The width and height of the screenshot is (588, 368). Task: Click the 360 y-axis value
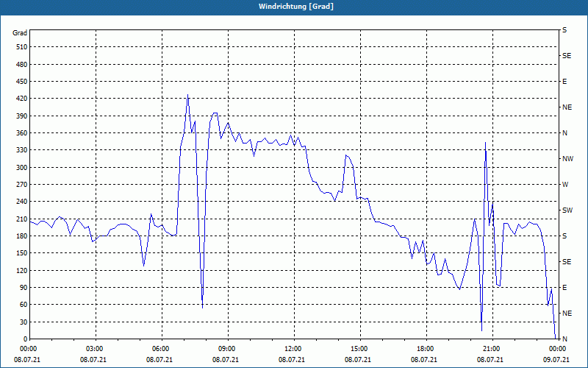click(x=22, y=133)
